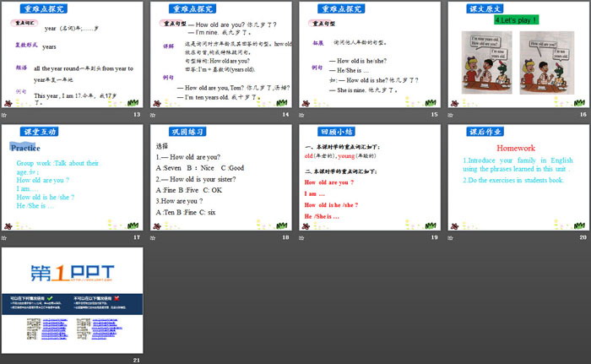Click animation star icon under slide 17
591x364 pixels.
coord(4,238)
